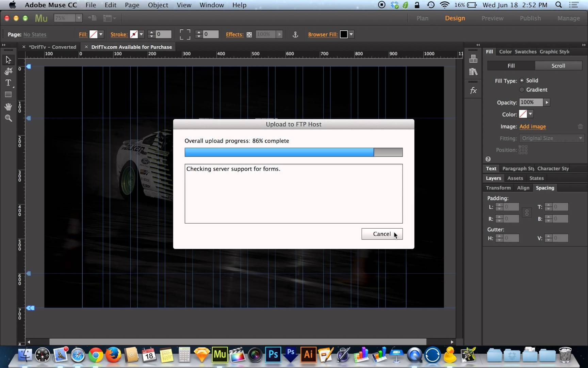Viewport: 588px width, 368px height.
Task: Open the Object menu
Action: pos(158,5)
